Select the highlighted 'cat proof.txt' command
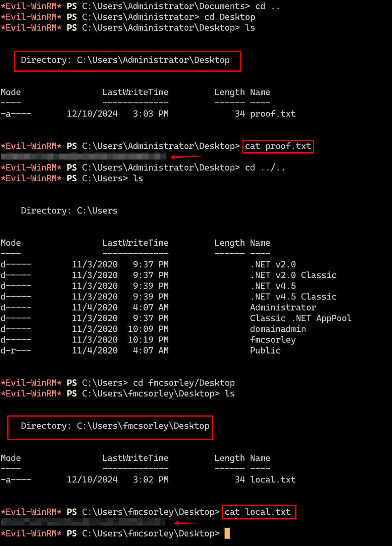Image resolution: width=392 pixels, height=546 pixels. [x=278, y=146]
